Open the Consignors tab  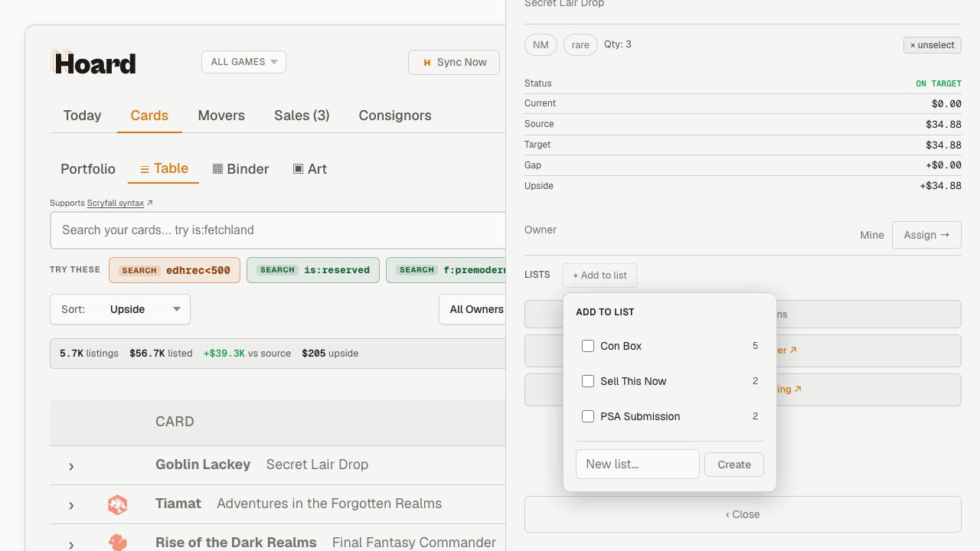pos(395,116)
